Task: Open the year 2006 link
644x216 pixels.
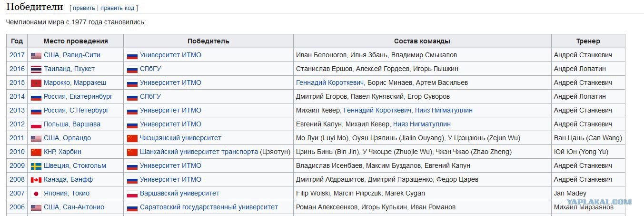Action: (17, 207)
